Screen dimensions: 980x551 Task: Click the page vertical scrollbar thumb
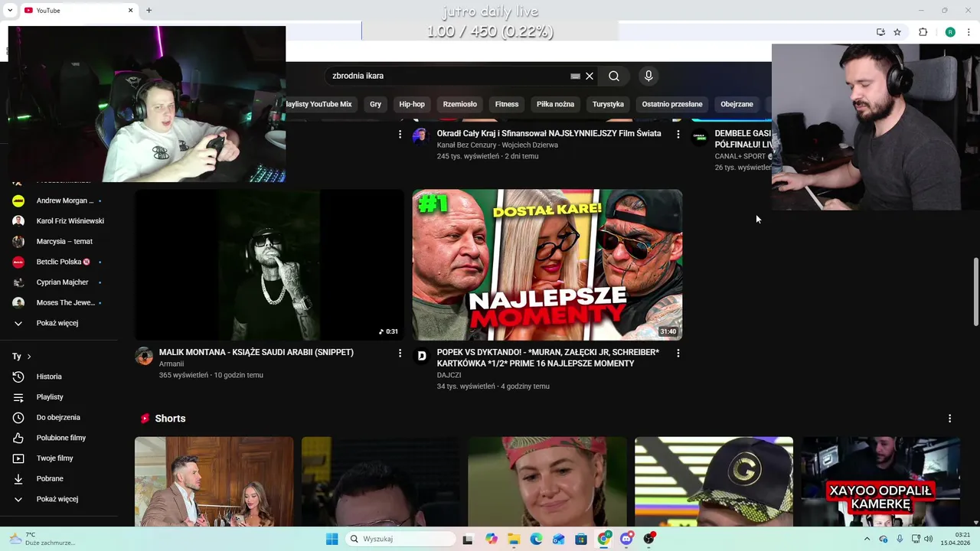coord(975,292)
